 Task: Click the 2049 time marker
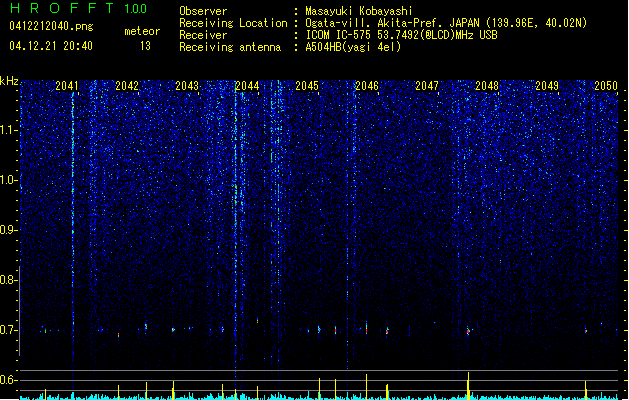[x=547, y=86]
